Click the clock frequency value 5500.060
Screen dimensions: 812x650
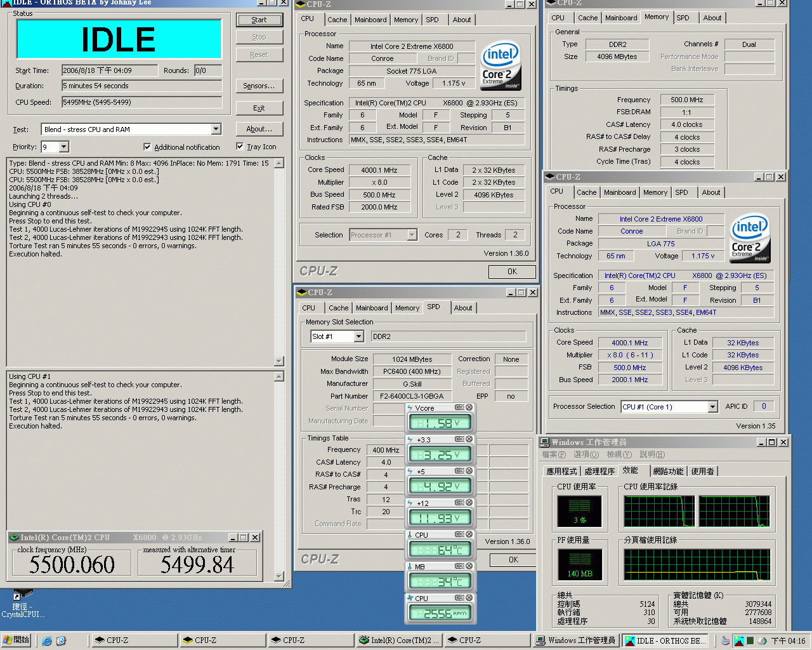[x=72, y=564]
